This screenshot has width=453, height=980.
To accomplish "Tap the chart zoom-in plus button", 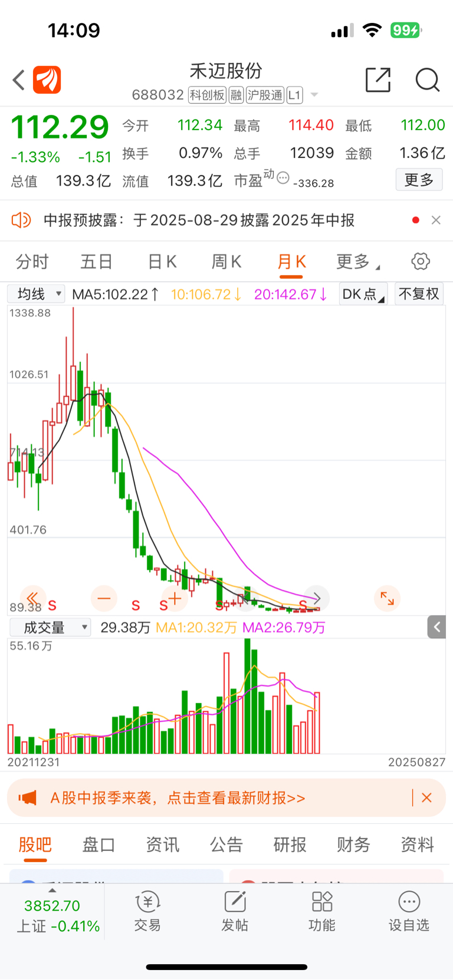I will (x=175, y=599).
